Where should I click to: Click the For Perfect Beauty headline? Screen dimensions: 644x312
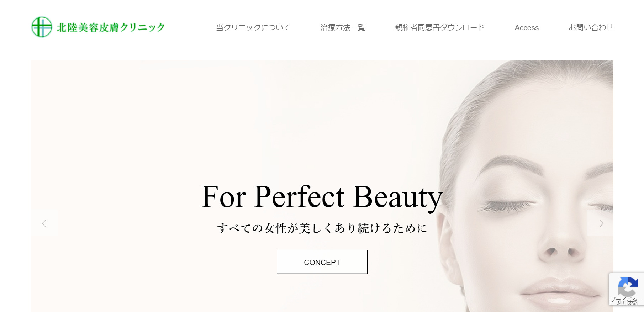tap(322, 197)
